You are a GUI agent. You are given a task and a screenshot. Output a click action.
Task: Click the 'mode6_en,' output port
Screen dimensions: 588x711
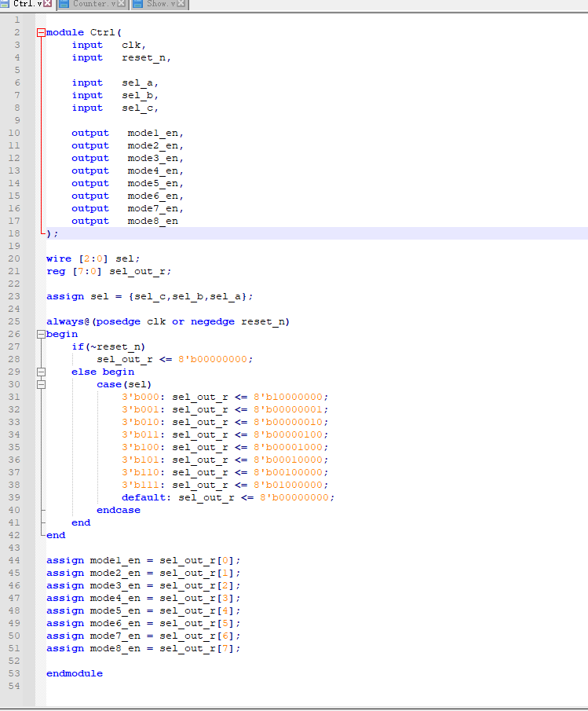155,196
